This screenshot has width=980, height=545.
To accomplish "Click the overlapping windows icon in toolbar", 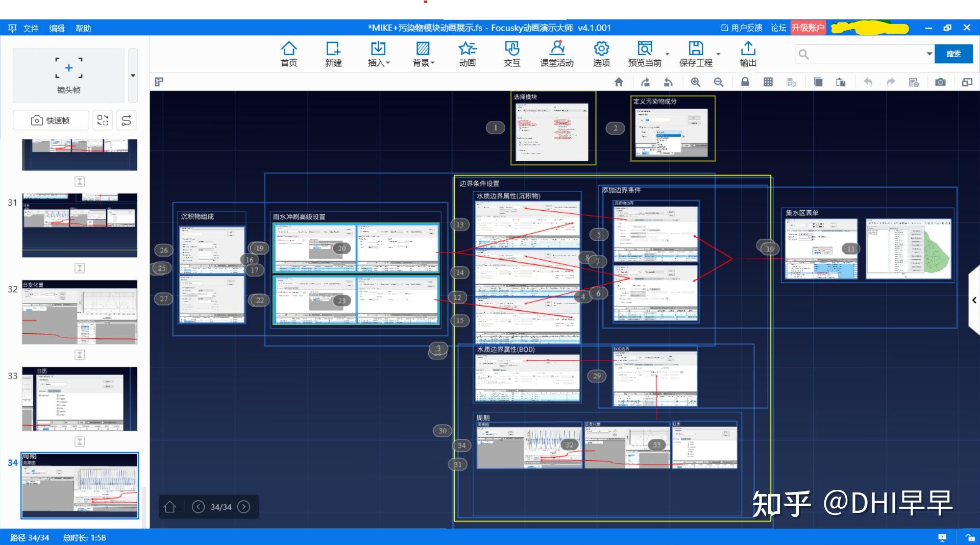I will coord(967,82).
